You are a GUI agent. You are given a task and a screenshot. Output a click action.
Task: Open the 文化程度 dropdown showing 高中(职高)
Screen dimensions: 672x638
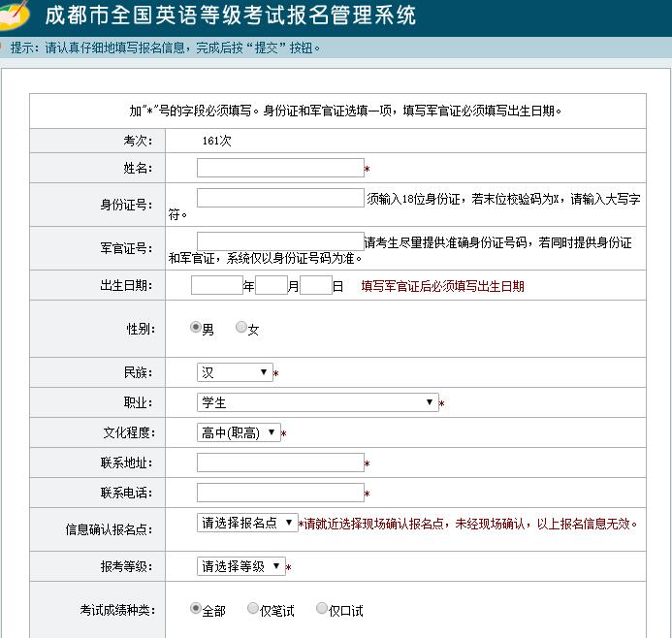[239, 432]
